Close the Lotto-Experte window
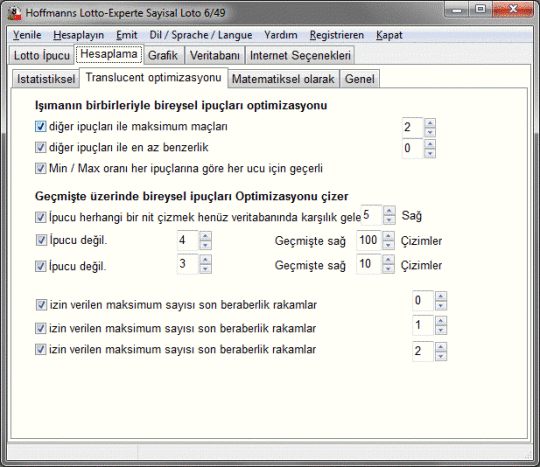This screenshot has height=467, width=540. [x=513, y=10]
